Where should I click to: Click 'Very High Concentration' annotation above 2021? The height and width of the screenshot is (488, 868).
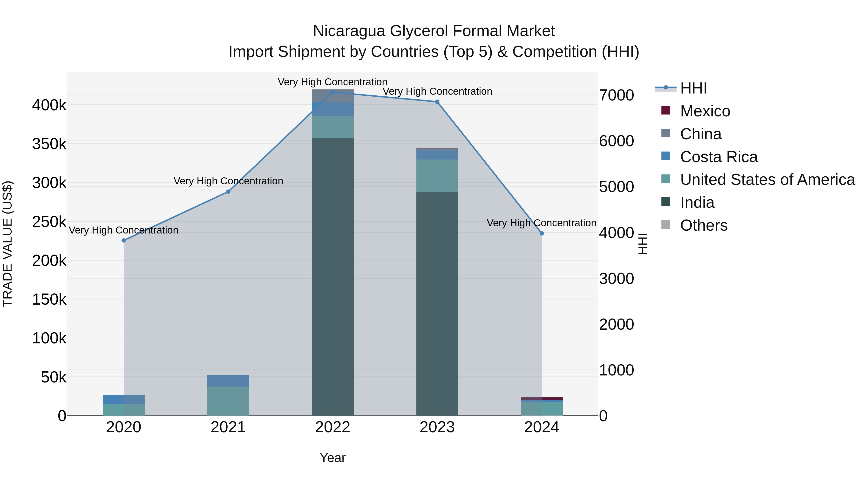(228, 181)
